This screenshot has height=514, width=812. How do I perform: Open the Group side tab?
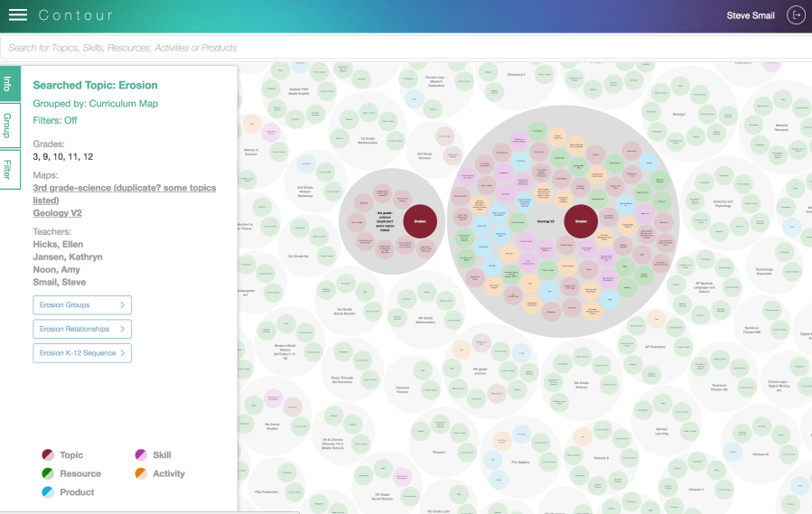8,125
